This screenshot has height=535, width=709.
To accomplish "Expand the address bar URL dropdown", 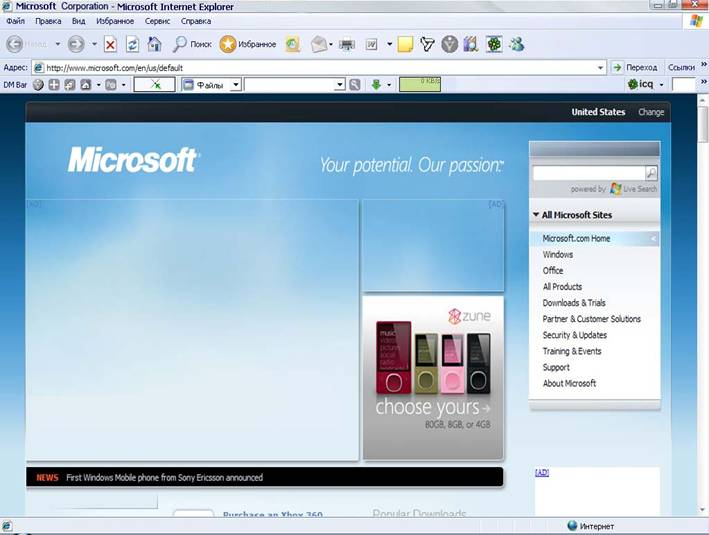I will click(x=600, y=68).
